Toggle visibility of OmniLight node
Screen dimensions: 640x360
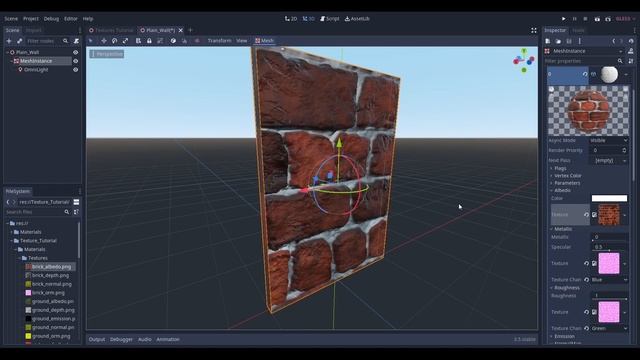(x=76, y=70)
